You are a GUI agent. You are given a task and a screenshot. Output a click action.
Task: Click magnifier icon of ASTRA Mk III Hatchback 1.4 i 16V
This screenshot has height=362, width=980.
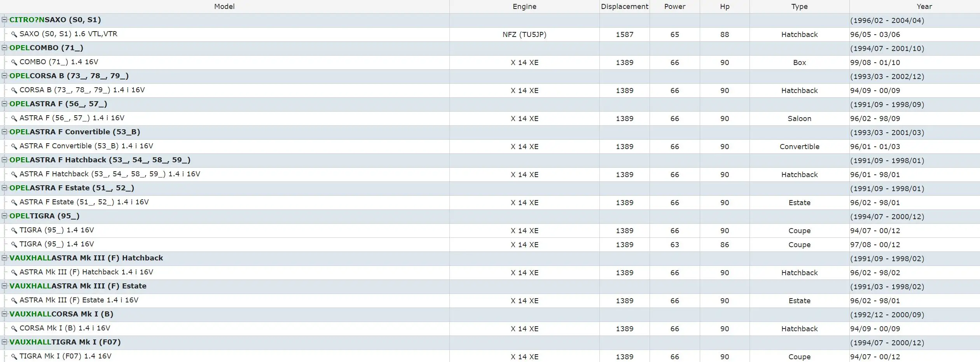pyautogui.click(x=14, y=272)
